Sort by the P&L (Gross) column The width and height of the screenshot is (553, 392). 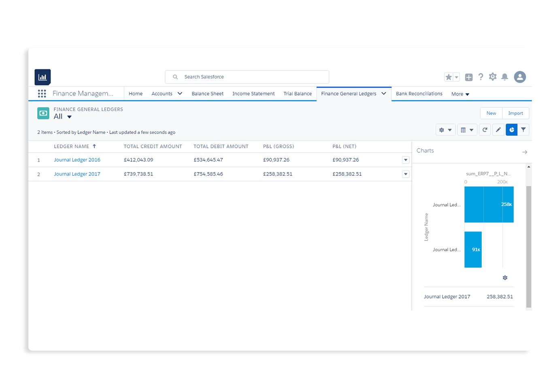click(x=279, y=146)
